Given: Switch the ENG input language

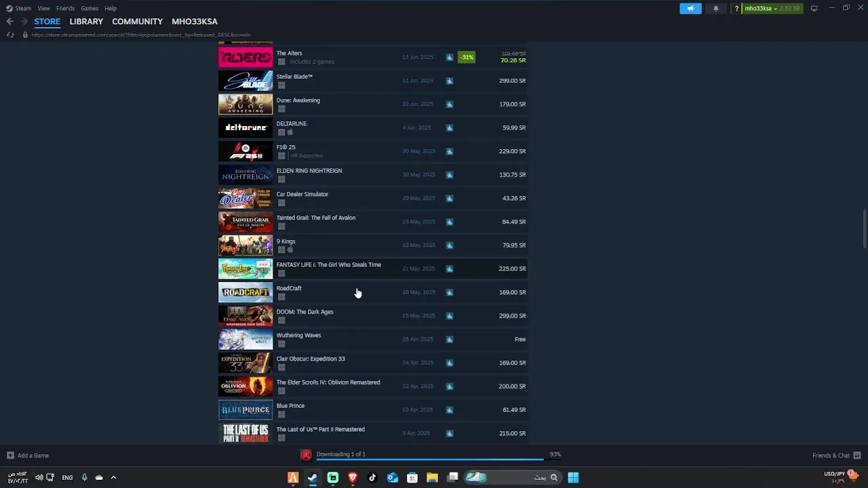Looking at the screenshot, I should coord(67,477).
